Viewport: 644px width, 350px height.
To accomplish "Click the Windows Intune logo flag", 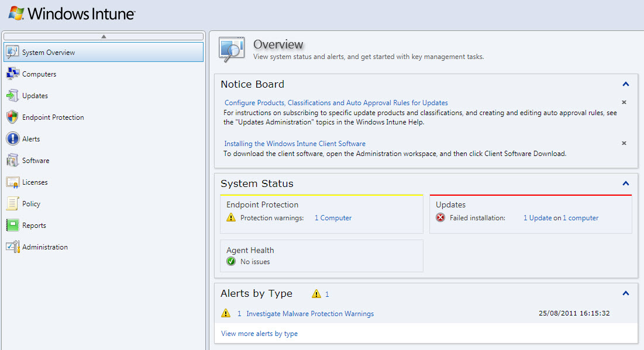I will point(16,13).
